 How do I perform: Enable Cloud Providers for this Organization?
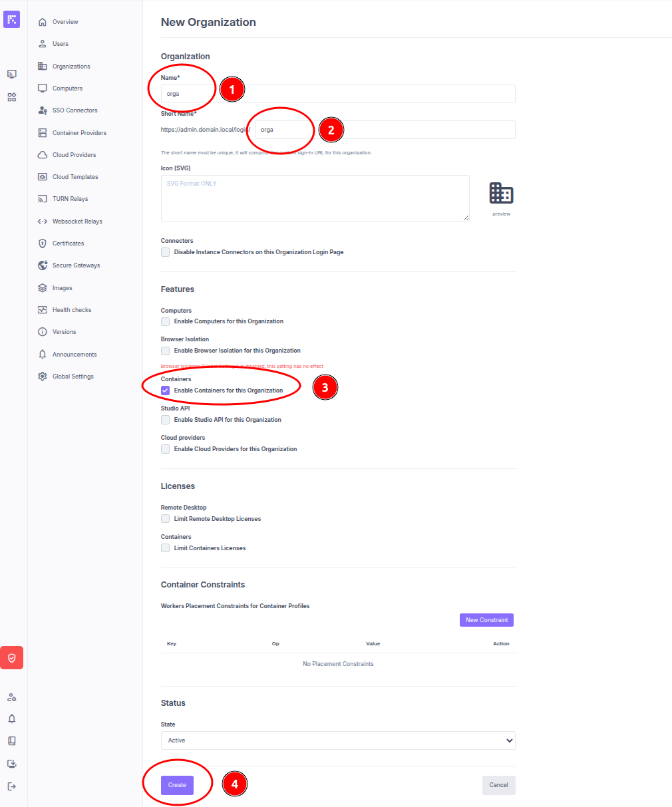(x=165, y=449)
